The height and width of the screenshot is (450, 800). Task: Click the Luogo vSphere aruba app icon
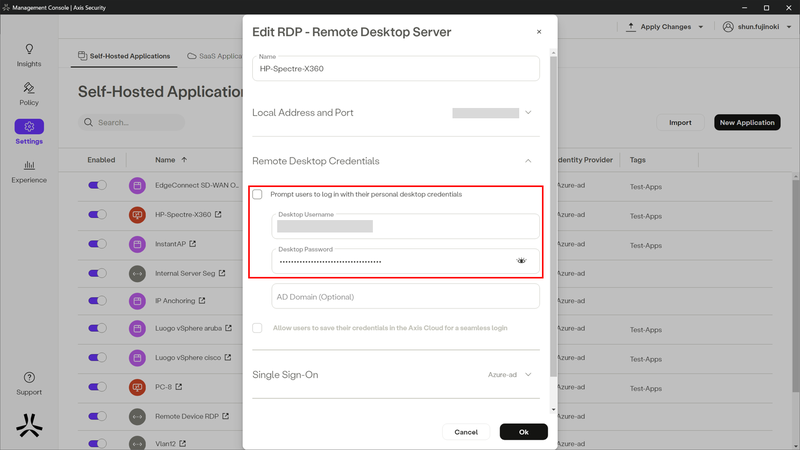137,329
